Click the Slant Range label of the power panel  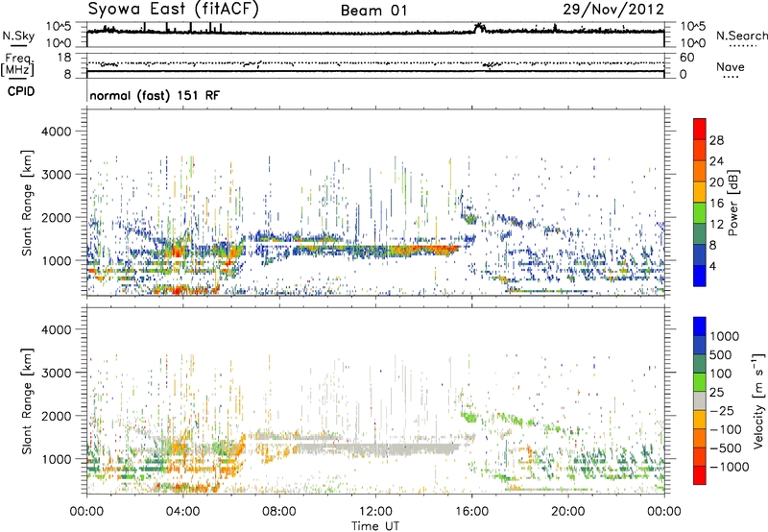(27, 203)
